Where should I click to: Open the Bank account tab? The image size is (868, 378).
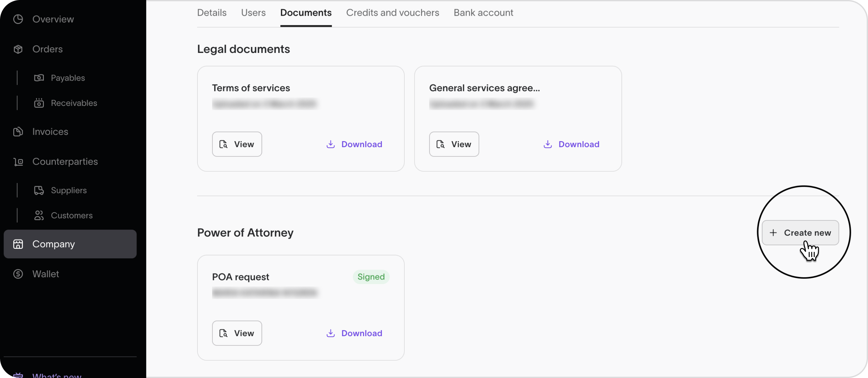point(483,13)
